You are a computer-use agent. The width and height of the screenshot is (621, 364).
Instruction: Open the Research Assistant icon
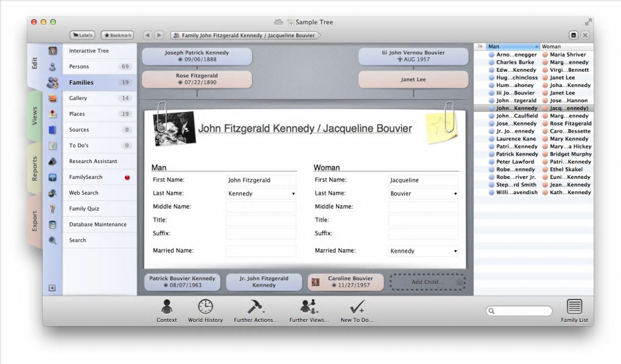point(52,161)
